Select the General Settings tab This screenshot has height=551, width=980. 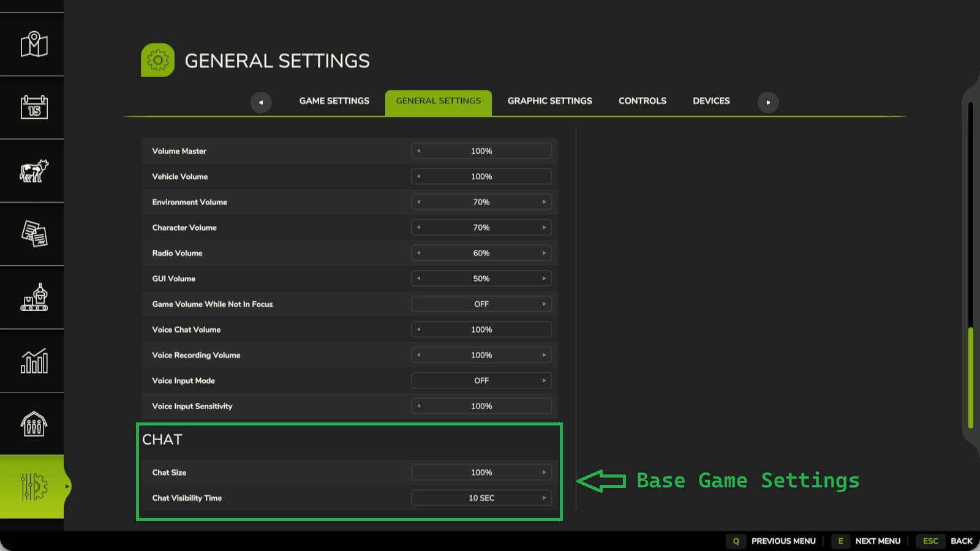click(439, 102)
